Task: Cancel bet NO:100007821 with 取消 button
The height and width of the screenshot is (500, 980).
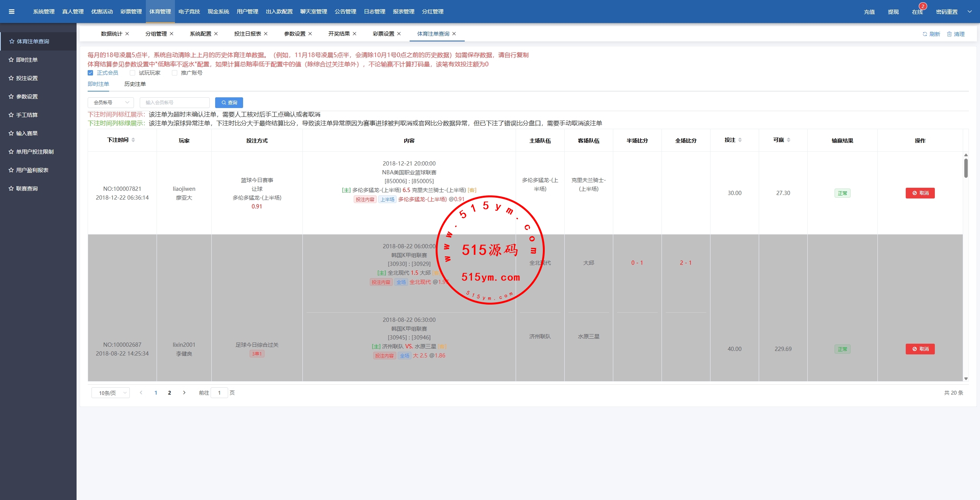Action: coord(920,193)
